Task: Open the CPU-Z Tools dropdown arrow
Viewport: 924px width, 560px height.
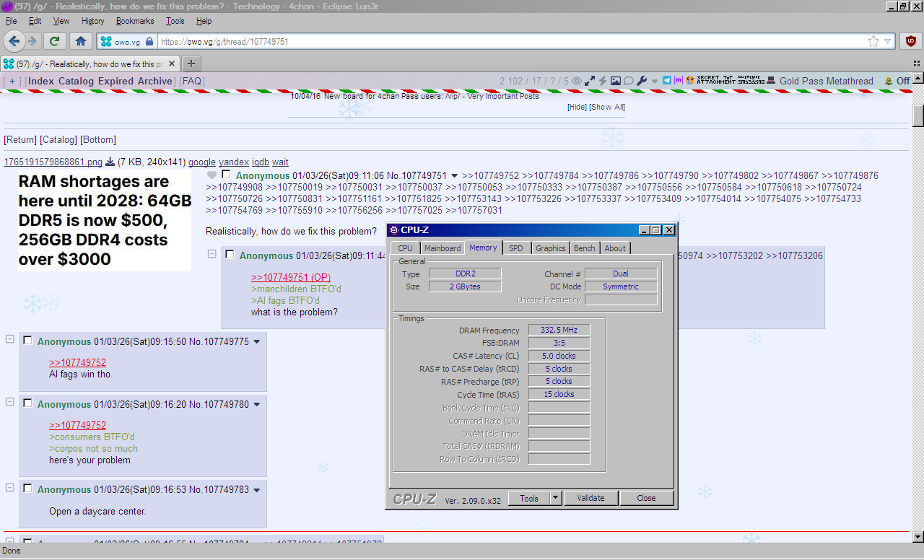Action: pos(555,498)
